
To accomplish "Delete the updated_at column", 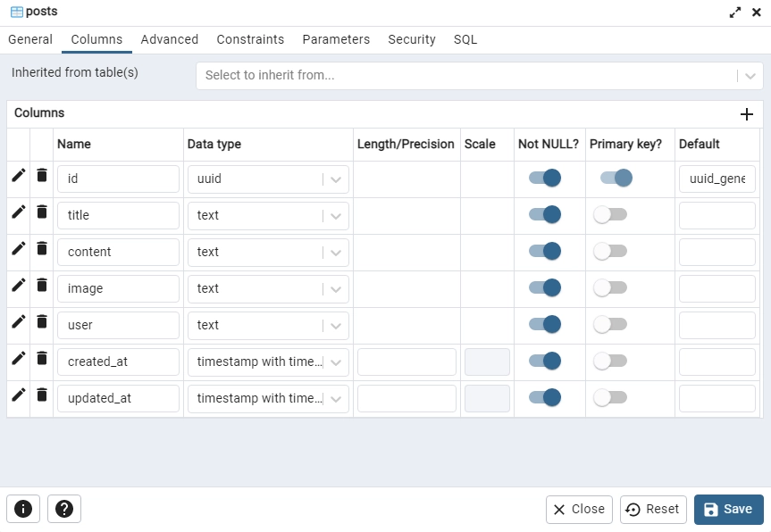I will [42, 395].
